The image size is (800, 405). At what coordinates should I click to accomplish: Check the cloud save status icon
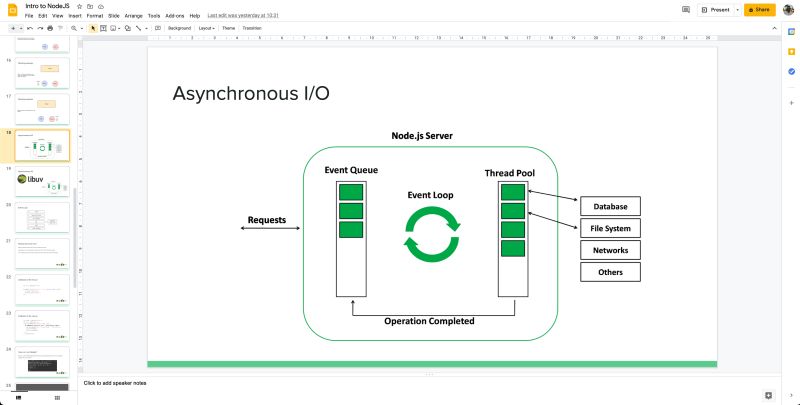[101, 7]
